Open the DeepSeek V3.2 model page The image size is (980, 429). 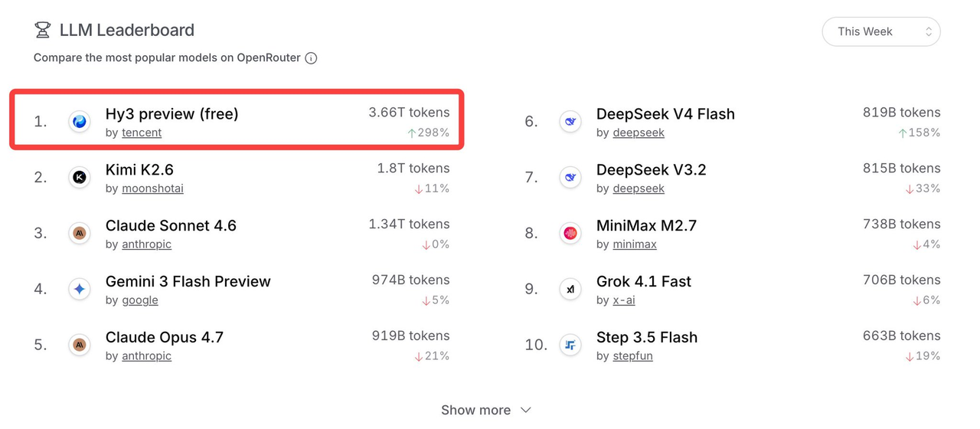point(652,170)
